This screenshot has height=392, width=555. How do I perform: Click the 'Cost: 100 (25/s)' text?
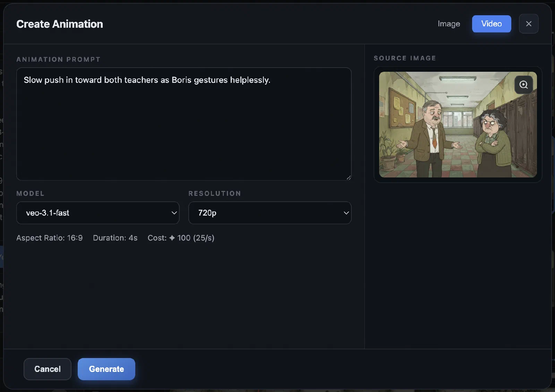click(181, 238)
